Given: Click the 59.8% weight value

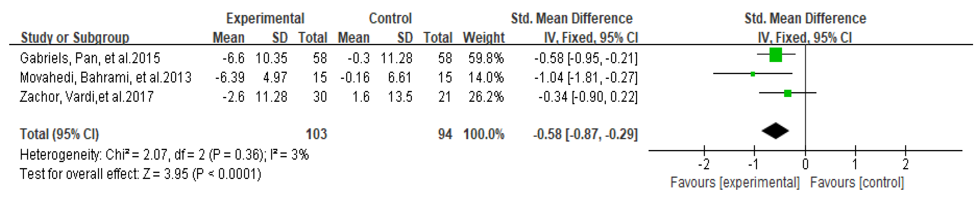Looking at the screenshot, I should pyautogui.click(x=486, y=58).
